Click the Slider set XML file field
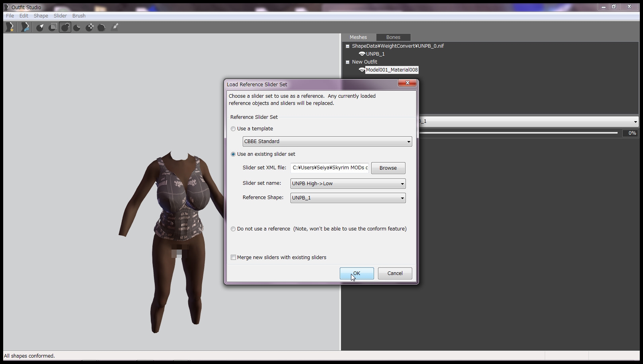 (330, 168)
